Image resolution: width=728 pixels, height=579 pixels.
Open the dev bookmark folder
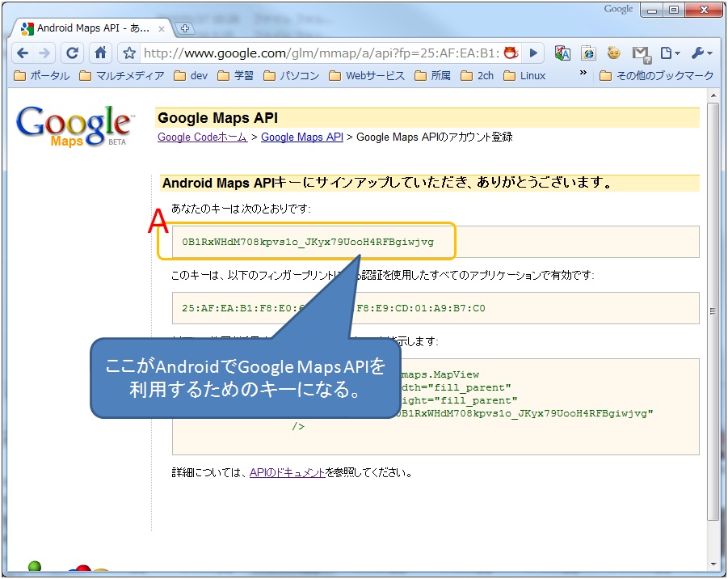pyautogui.click(x=191, y=76)
